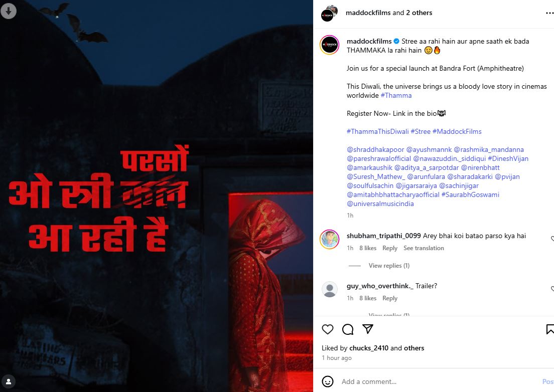Reply to guy_who_overthink._'s comment
This screenshot has height=392, width=554.
[390, 298]
